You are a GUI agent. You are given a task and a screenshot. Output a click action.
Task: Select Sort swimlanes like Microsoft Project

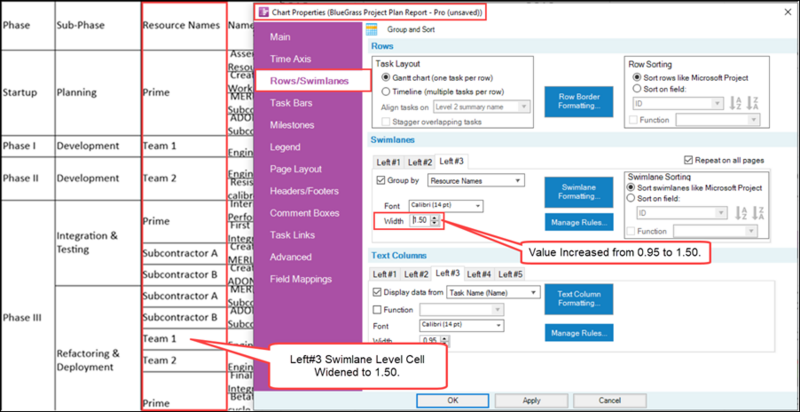coord(631,188)
